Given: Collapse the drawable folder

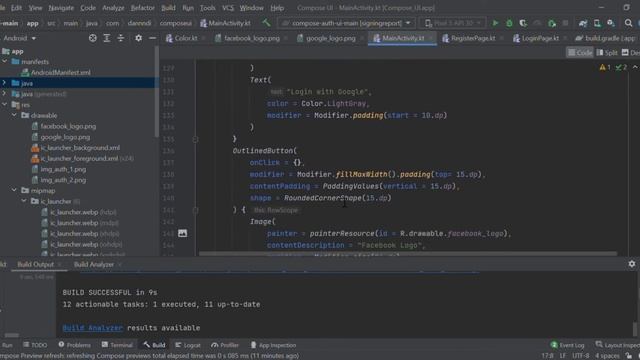Looking at the screenshot, I should pos(14,115).
